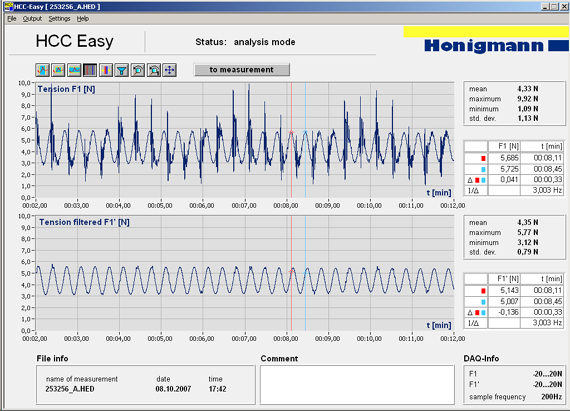Select the rectangular box zoom tool
The height and width of the screenshot is (411, 570).
pos(58,70)
